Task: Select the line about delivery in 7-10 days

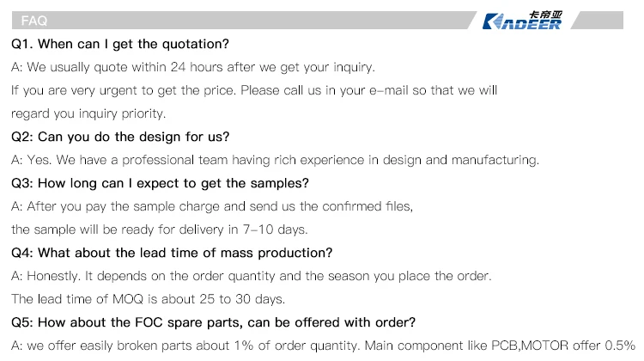Action: pyautogui.click(x=159, y=229)
